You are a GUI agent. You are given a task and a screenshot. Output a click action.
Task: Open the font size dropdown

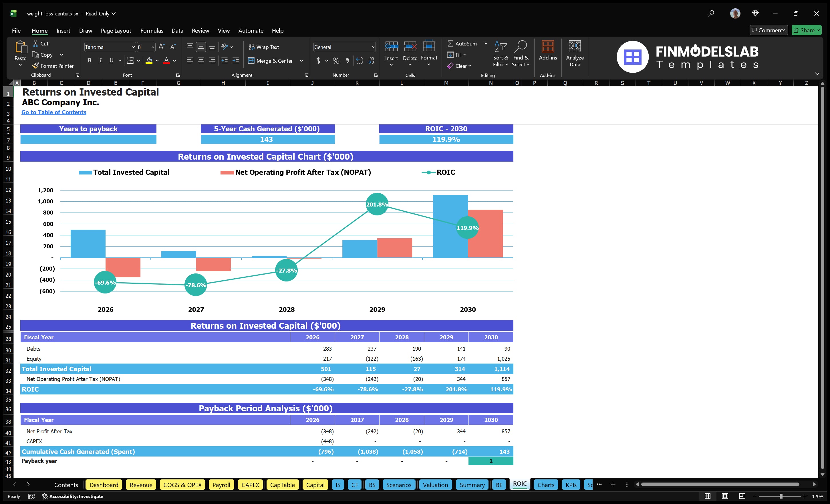point(152,47)
